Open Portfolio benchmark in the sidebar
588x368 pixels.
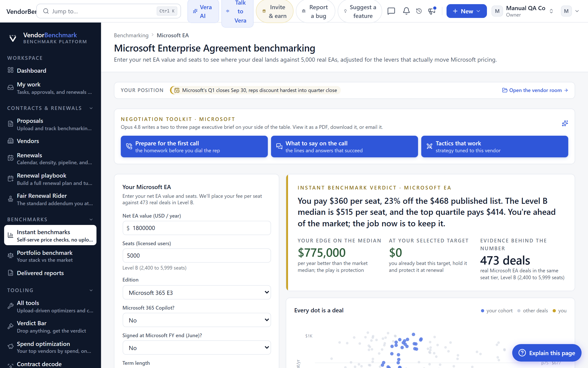tap(50, 256)
